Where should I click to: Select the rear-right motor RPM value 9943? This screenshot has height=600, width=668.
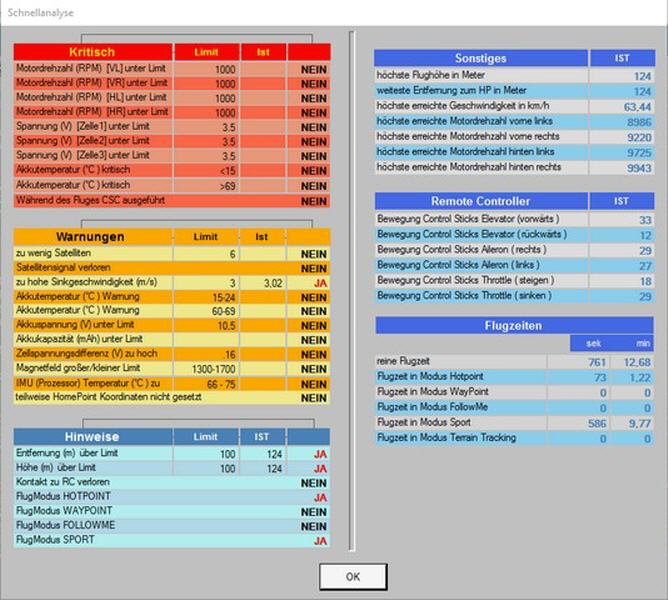639,168
